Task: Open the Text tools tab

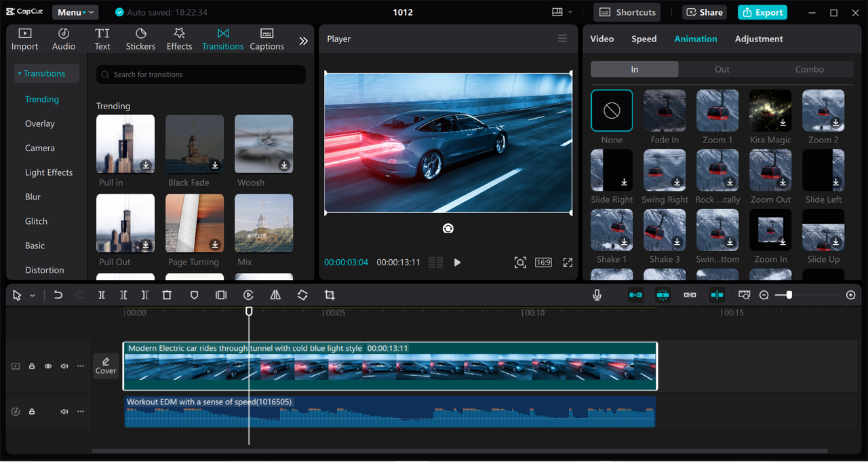Action: point(102,39)
